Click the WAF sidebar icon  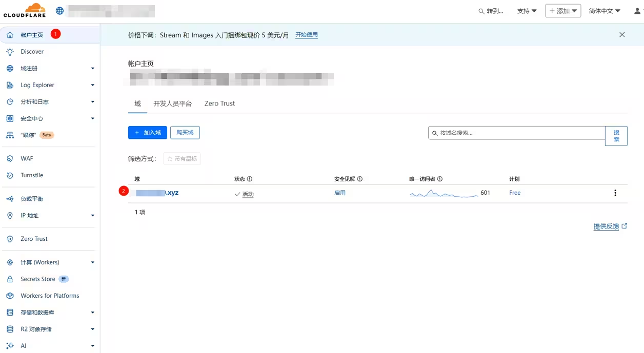[10, 159]
